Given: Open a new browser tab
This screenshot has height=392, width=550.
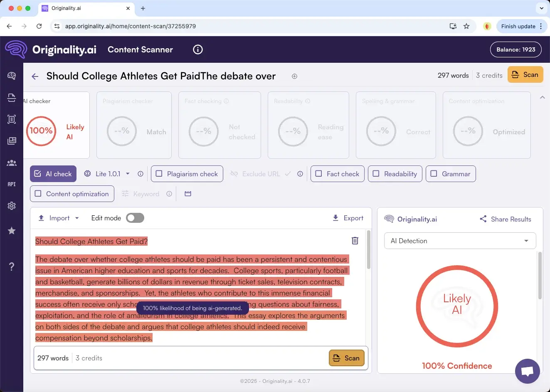Looking at the screenshot, I should coord(143,8).
